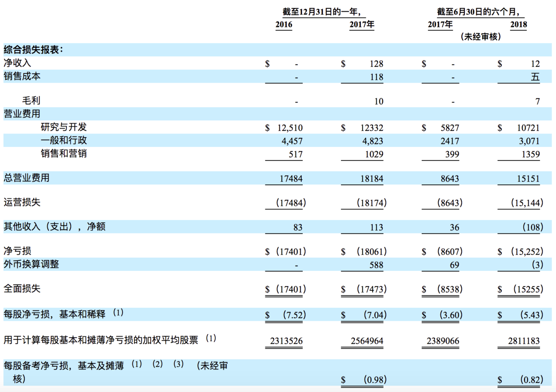This screenshot has width=556, height=392.
Task: Select net loss value (18061)
Action: pyautogui.click(x=371, y=252)
